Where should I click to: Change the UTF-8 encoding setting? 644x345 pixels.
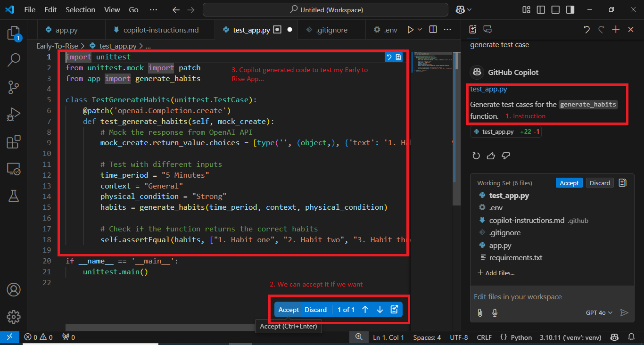tap(459, 337)
